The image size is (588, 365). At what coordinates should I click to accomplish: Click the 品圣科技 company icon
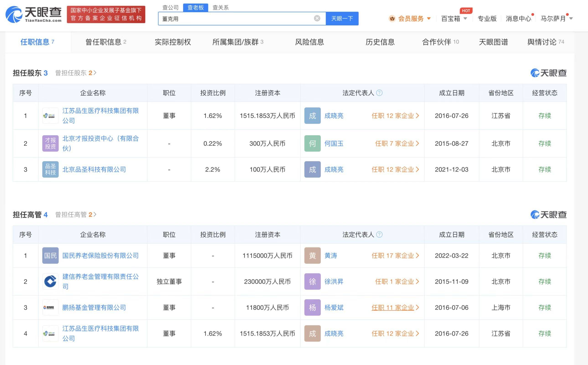[x=50, y=169]
